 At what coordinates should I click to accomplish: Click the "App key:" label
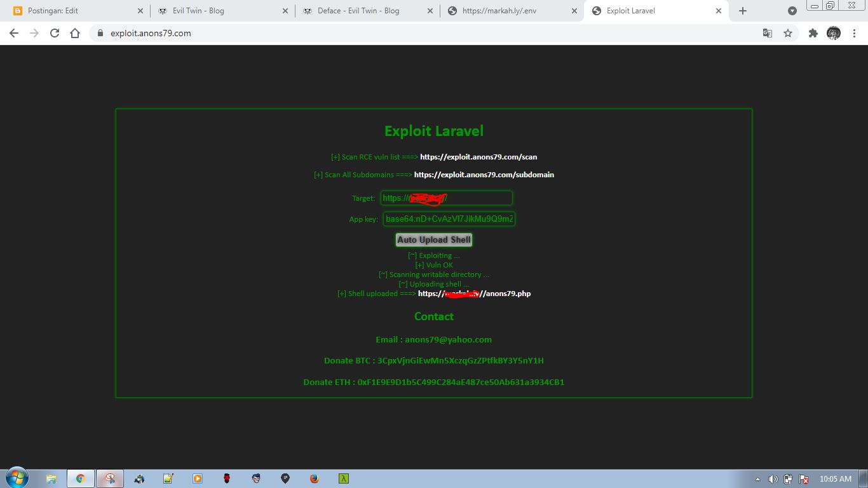[363, 219]
